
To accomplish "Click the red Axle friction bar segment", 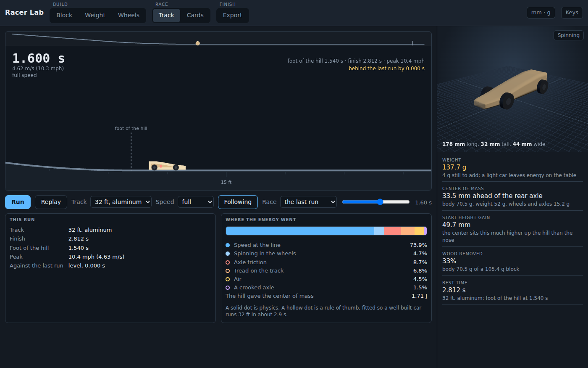I will pyautogui.click(x=392, y=231).
